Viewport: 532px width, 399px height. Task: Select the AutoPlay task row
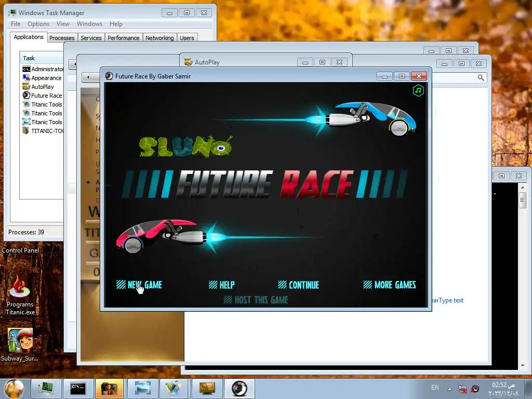coord(43,87)
